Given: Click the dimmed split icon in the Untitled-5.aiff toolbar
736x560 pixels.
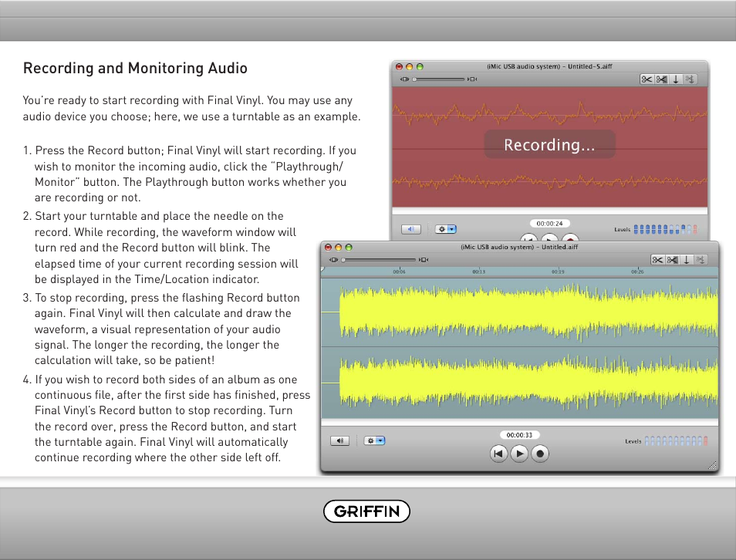Looking at the screenshot, I should click(690, 79).
